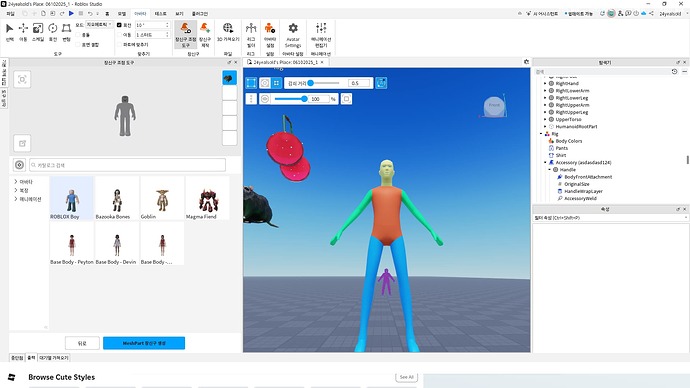Switch to the Plugins ribbon tab
Viewport: 690px width, 388px height.
point(200,14)
